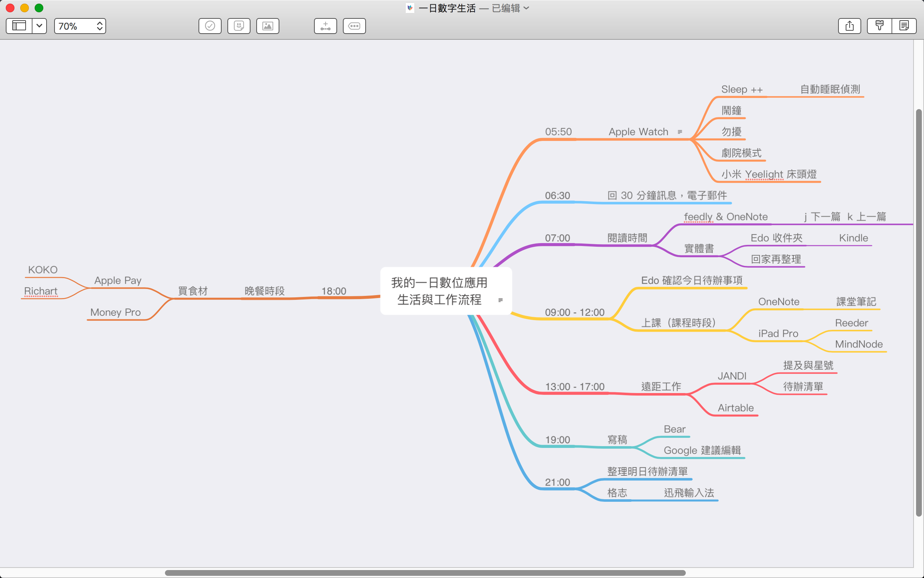Select the Money Pro node
The width and height of the screenshot is (924, 578).
[115, 313]
